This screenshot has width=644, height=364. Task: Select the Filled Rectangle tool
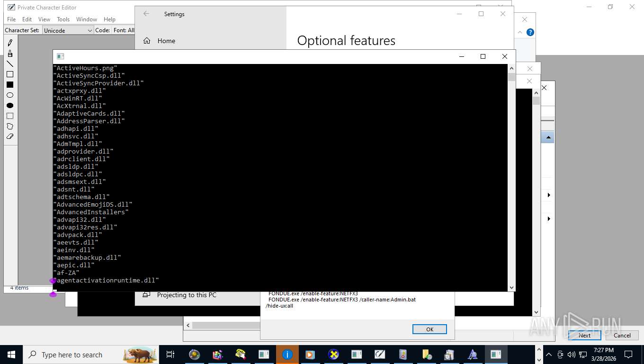10,85
